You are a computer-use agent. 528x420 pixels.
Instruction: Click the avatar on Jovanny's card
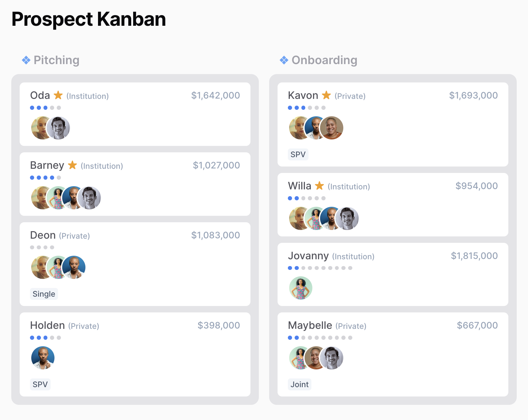click(301, 288)
